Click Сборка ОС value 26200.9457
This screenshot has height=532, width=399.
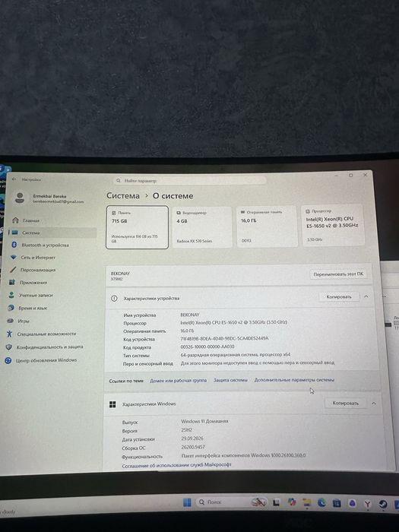(x=193, y=447)
